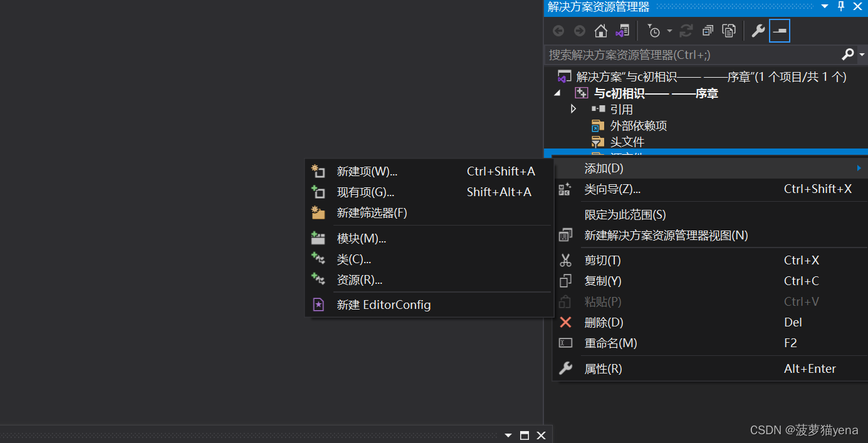
Task: Open the pending changes filter clock icon
Action: tap(654, 31)
